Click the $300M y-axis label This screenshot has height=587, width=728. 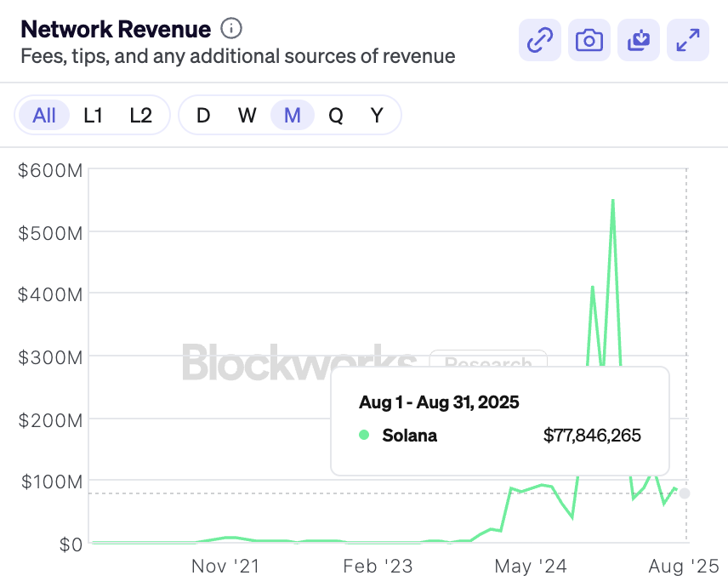pyautogui.click(x=50, y=357)
